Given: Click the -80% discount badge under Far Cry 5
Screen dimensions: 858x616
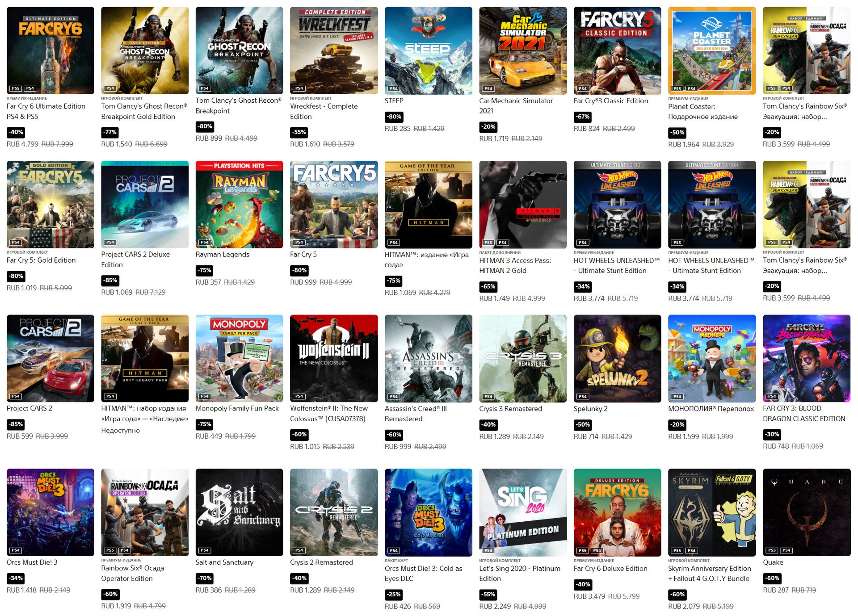Looking at the screenshot, I should pyautogui.click(x=299, y=270).
